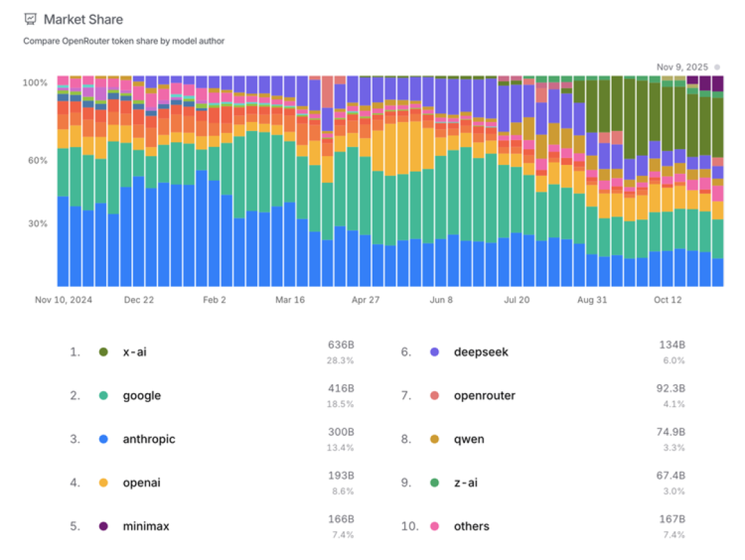Click the deepseek violet legend dot
745x560 pixels.
[435, 352]
